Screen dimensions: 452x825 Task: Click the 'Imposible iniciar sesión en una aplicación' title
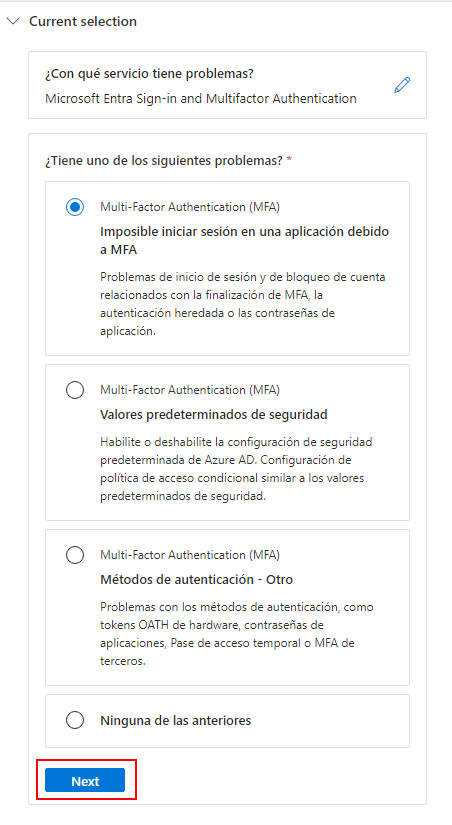pos(244,240)
